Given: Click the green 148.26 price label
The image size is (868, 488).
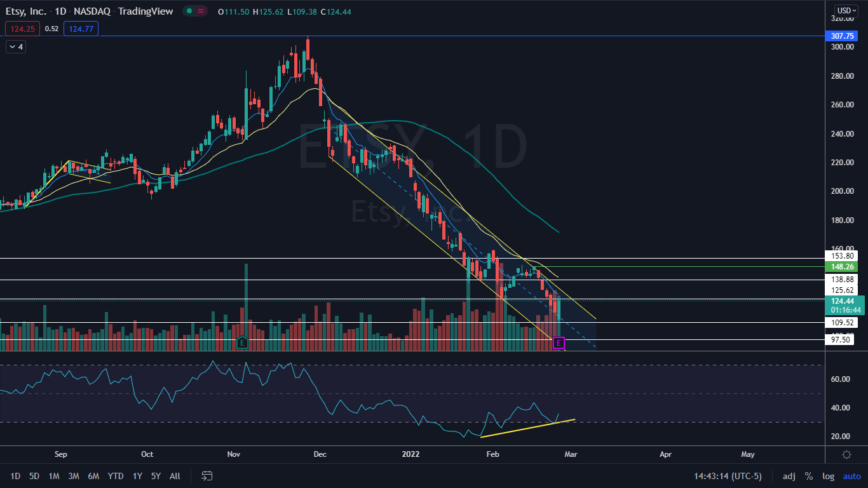Looking at the screenshot, I should [x=841, y=267].
